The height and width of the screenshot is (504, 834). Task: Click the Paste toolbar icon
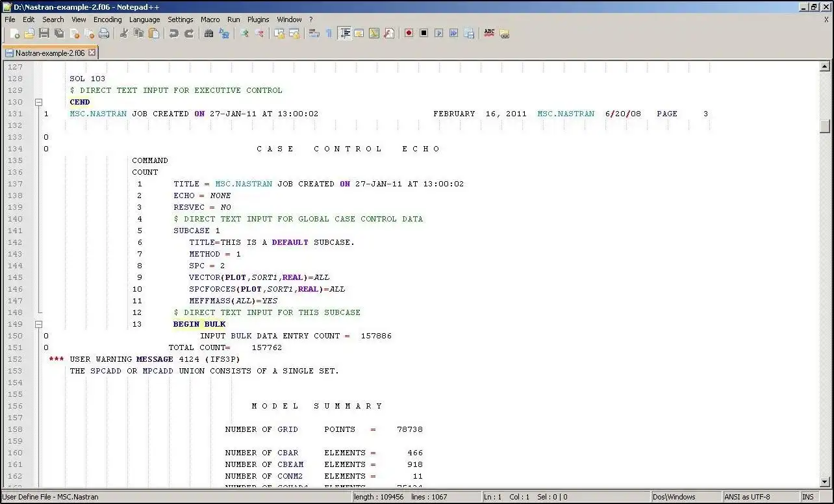[153, 33]
